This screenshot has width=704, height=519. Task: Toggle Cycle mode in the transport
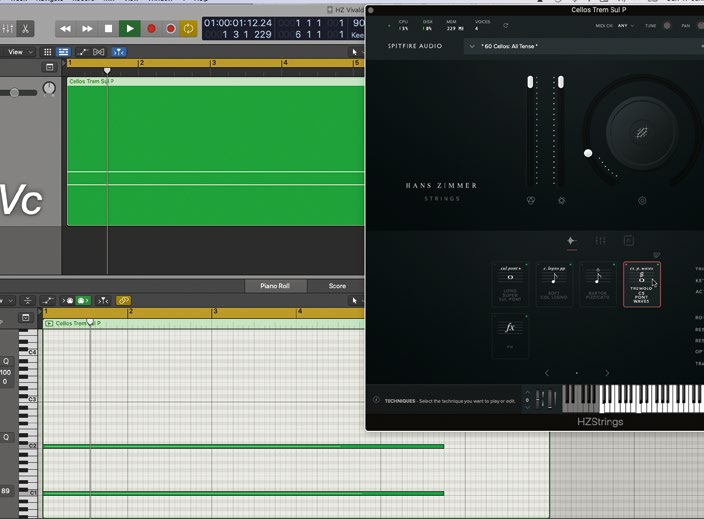[188, 29]
